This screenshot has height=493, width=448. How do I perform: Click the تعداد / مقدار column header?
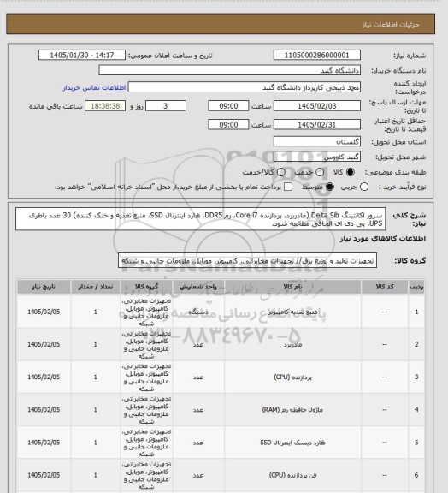click(x=96, y=287)
